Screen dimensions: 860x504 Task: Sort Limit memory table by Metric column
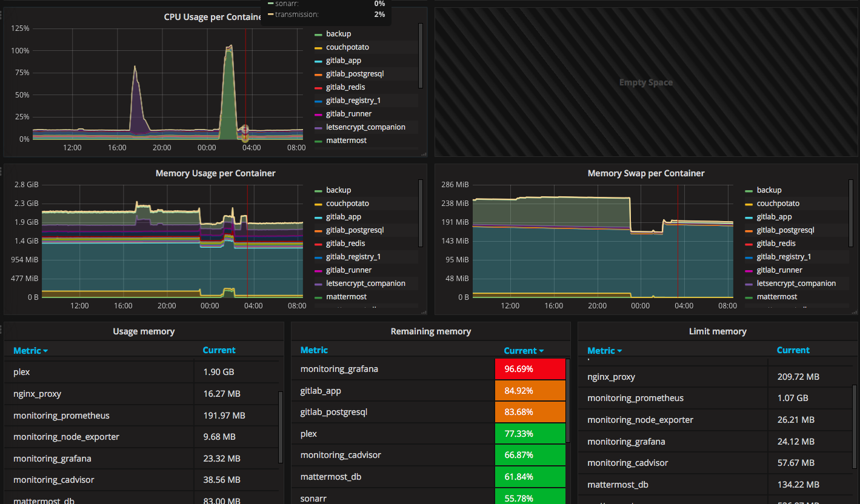(x=604, y=351)
